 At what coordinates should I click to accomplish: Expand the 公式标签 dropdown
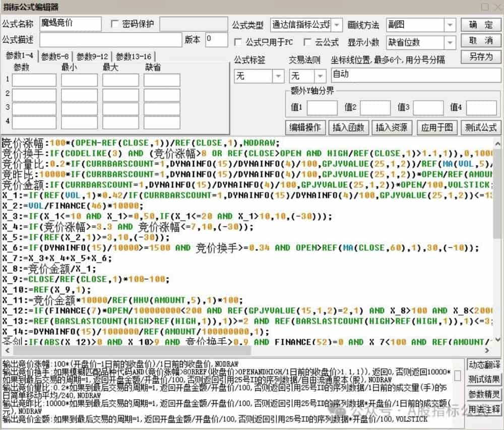[278, 77]
